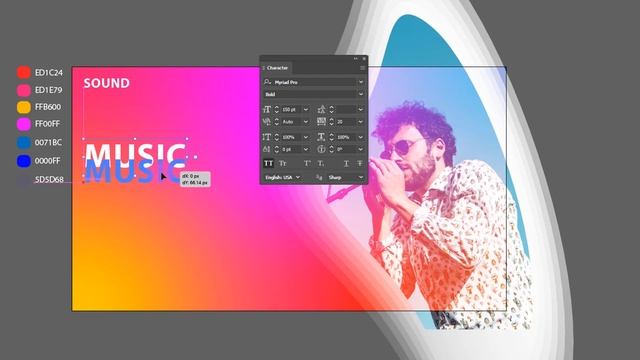Toggle Subscript text style

[321, 163]
